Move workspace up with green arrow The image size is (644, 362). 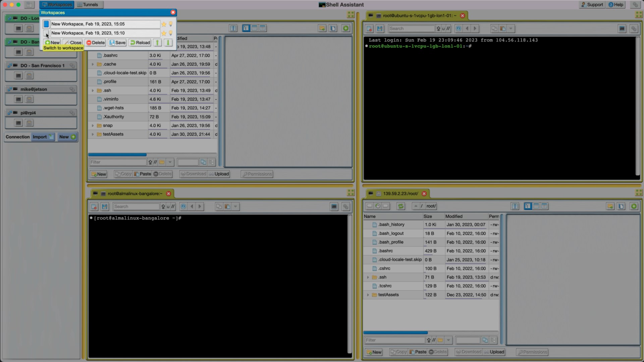point(157,43)
